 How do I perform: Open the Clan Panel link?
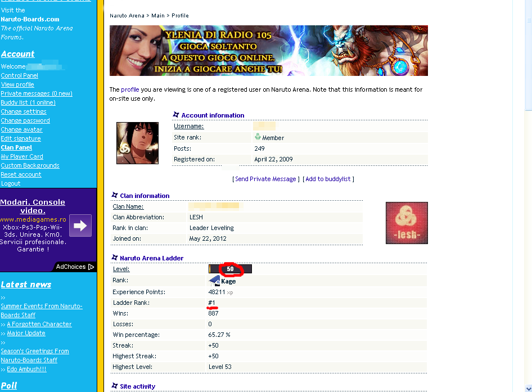click(16, 147)
